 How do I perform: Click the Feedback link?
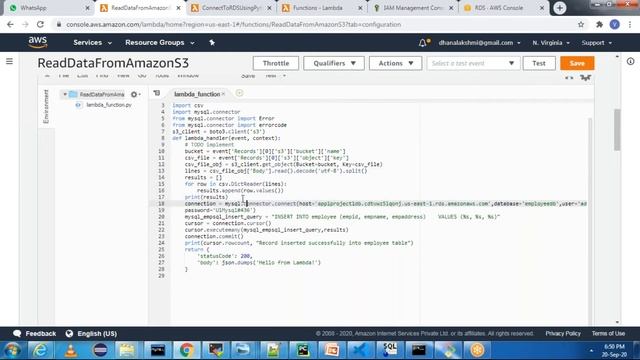40,333
